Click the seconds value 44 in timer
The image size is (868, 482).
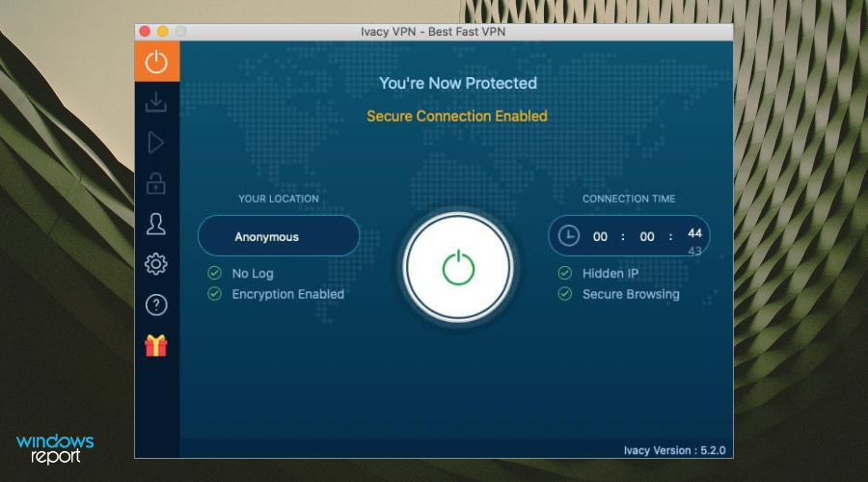click(694, 233)
